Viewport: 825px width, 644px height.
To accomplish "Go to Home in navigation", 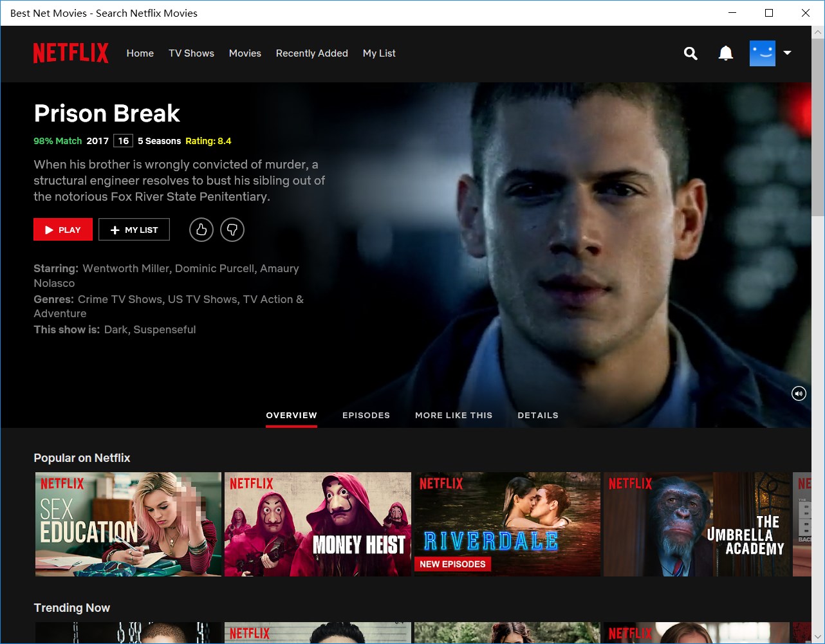I will pos(140,53).
